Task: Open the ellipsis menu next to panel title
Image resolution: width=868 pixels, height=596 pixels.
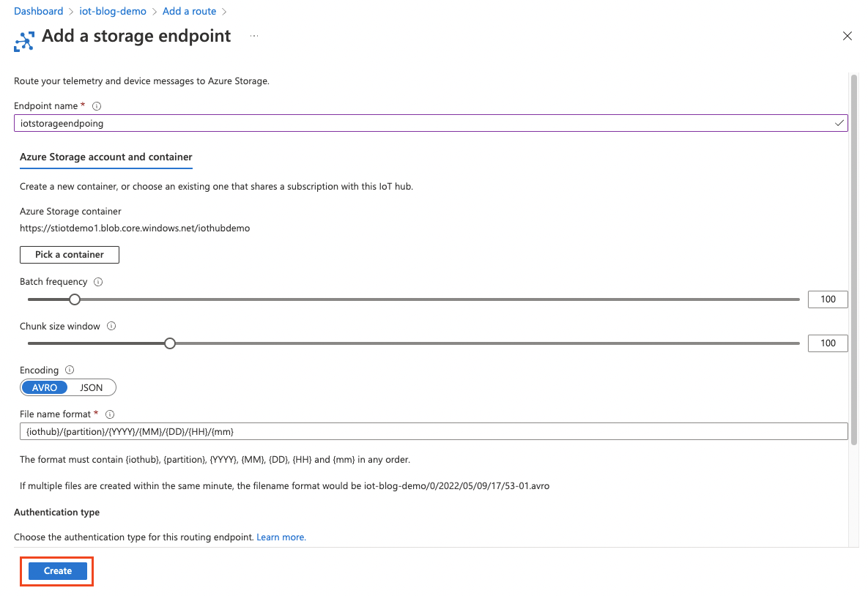Action: [x=253, y=36]
